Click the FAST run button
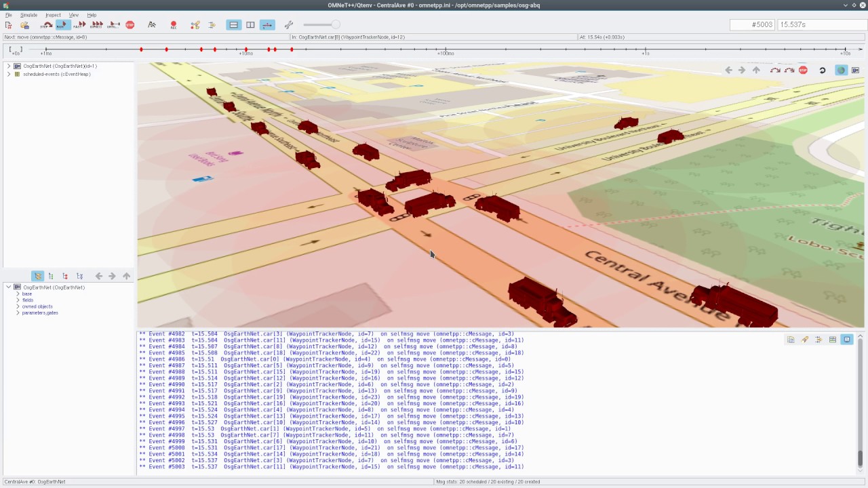The image size is (868, 488). pos(79,25)
